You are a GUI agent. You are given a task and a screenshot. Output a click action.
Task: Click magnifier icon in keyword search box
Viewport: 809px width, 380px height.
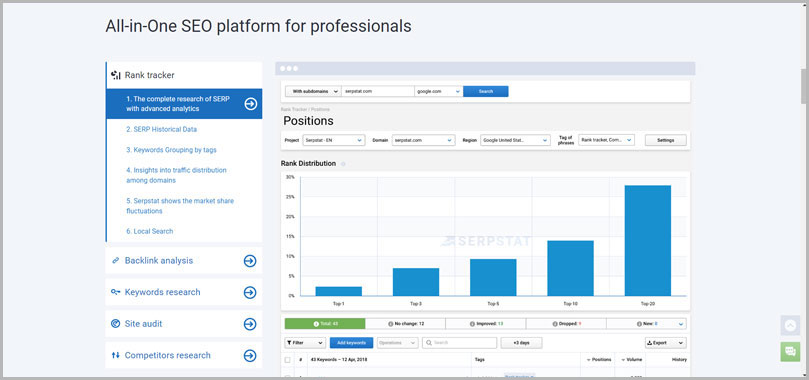coord(428,343)
